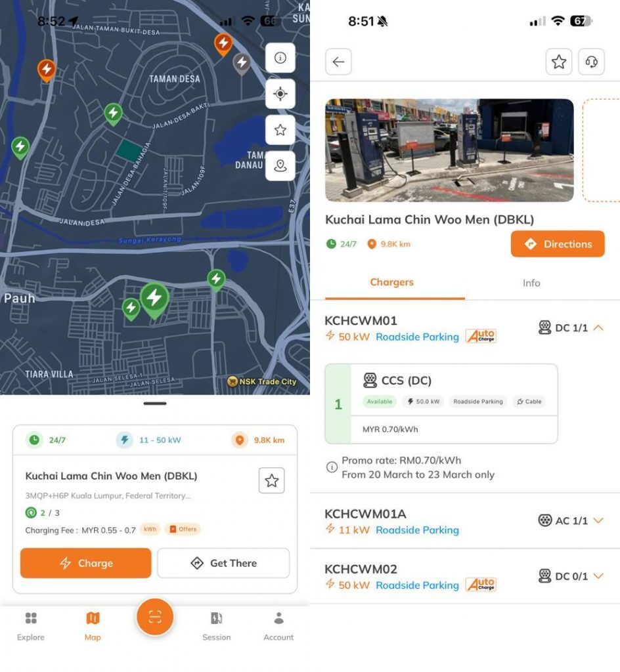This screenshot has width=620, height=672.
Task: Tap the orange Directions button
Action: [558, 244]
